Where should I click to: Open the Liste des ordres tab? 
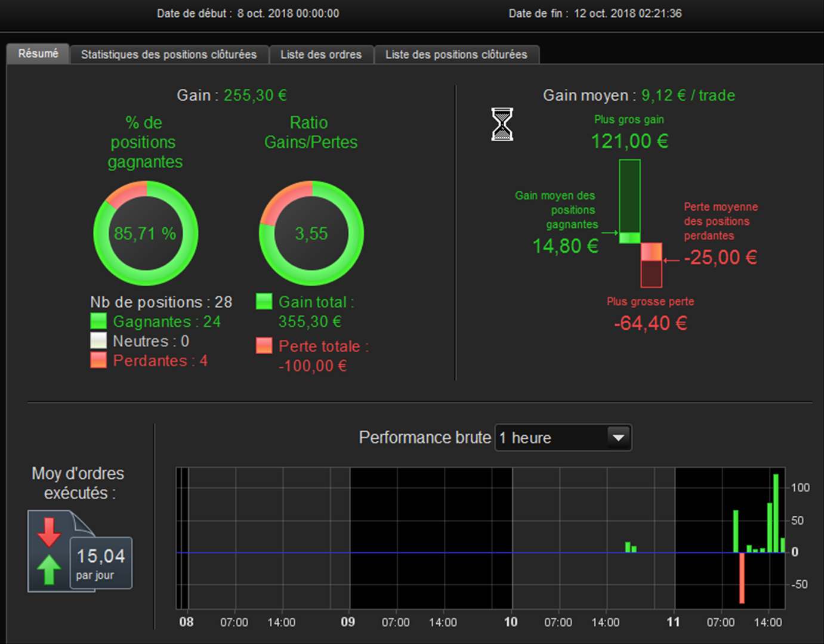coord(321,54)
